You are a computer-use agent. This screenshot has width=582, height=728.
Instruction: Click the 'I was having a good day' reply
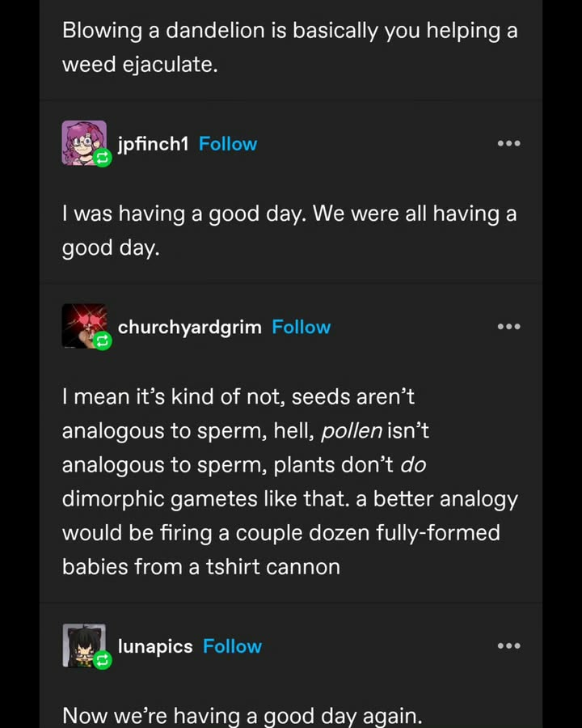click(289, 231)
